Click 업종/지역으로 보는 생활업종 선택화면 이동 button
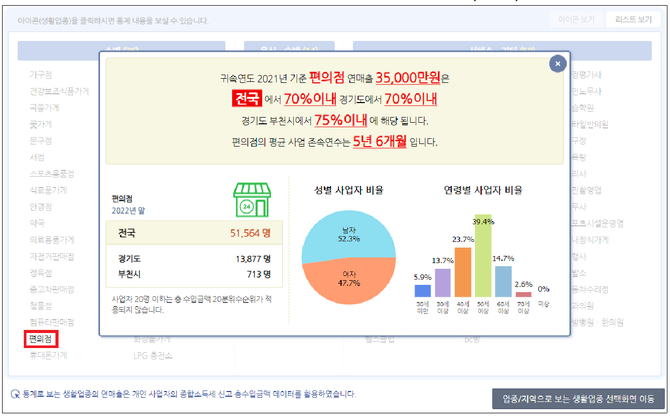 coord(576,398)
